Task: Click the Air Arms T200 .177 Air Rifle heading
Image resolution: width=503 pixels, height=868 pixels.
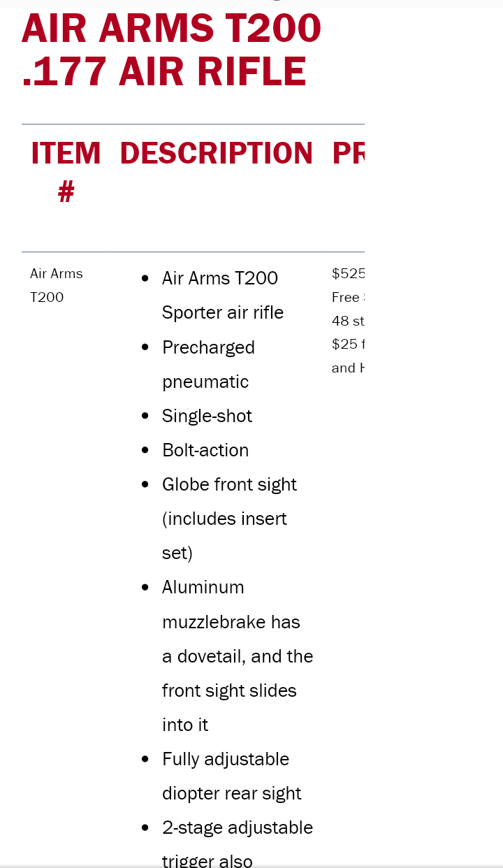Action: click(171, 50)
